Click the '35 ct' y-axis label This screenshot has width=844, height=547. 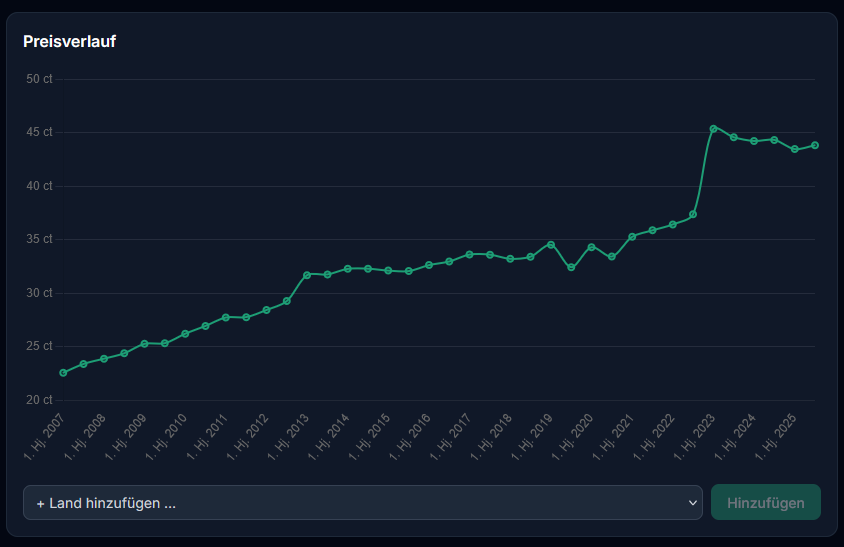point(39,239)
